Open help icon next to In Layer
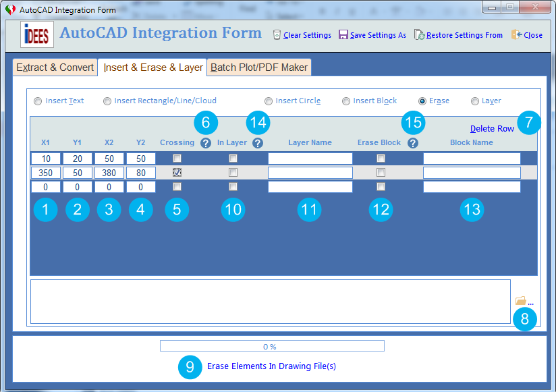The height and width of the screenshot is (392, 556). click(258, 143)
